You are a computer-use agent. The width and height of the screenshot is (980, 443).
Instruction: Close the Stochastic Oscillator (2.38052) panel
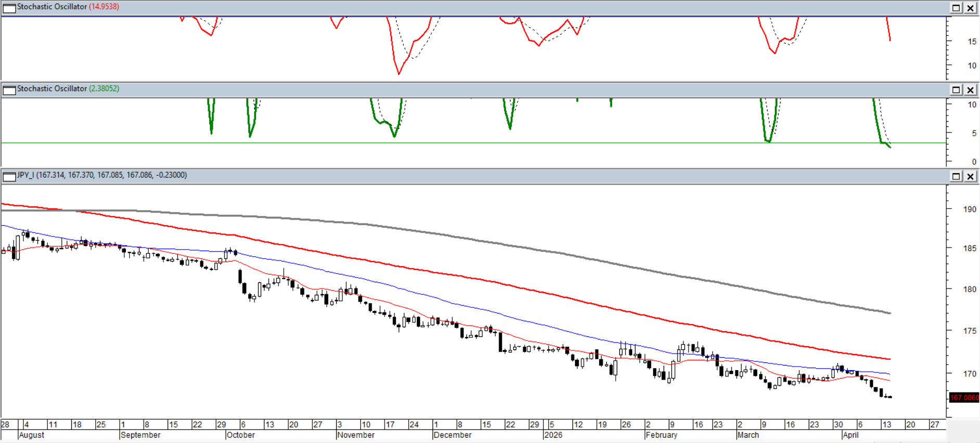pos(971,90)
